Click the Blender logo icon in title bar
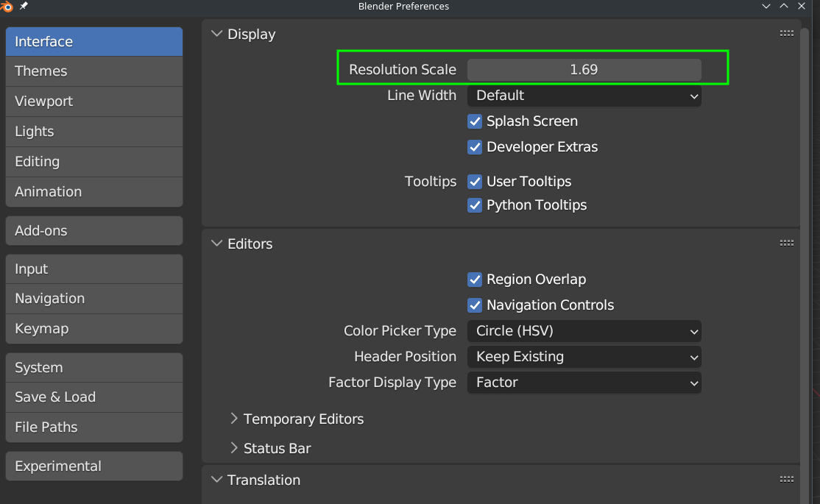The height and width of the screenshot is (504, 820). [8, 6]
